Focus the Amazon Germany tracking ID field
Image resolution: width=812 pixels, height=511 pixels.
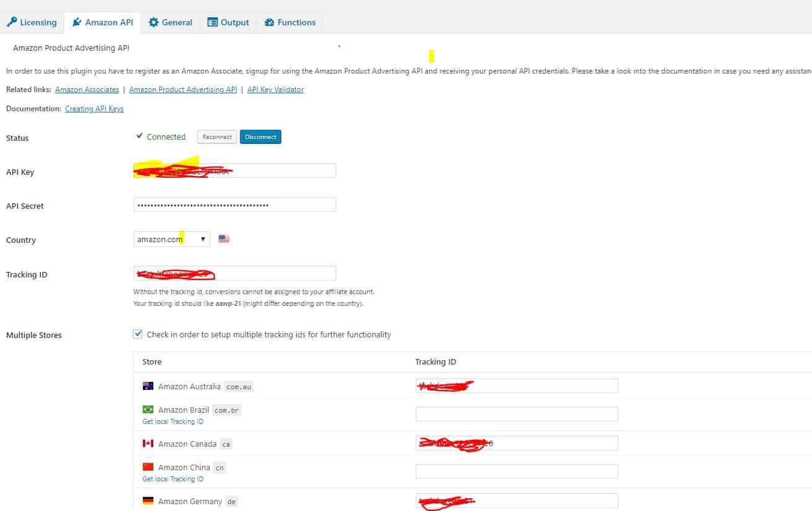[x=517, y=500]
